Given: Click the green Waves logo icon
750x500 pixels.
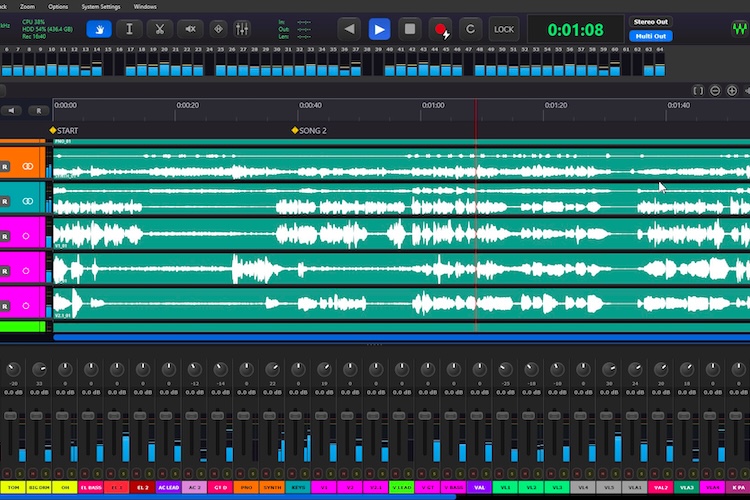Looking at the screenshot, I should click(740, 29).
